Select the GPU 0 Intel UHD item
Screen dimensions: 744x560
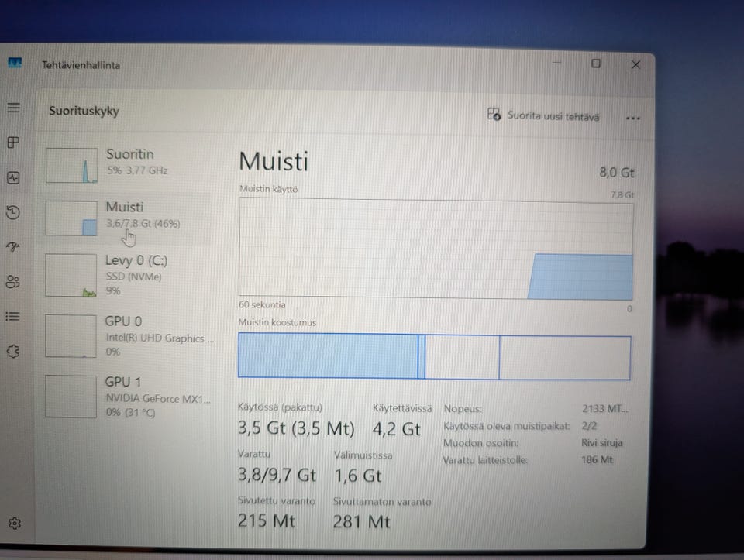128,335
